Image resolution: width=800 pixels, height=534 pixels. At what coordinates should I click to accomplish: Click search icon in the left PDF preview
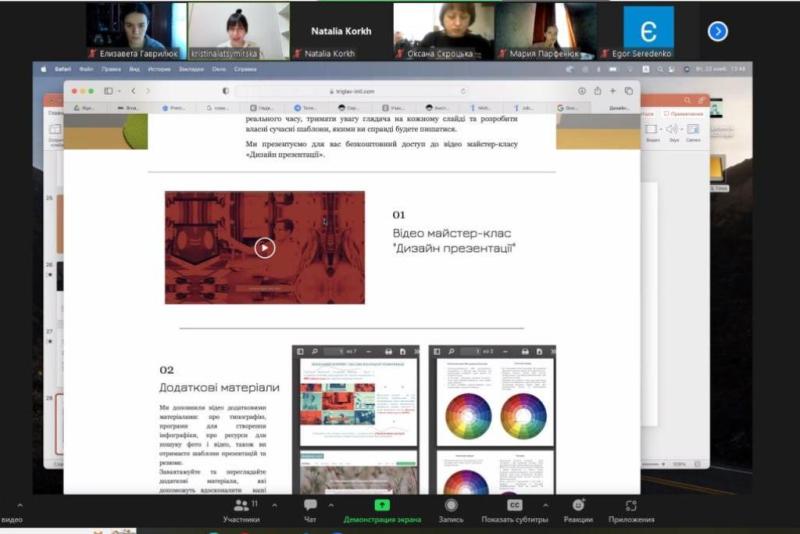tap(315, 351)
